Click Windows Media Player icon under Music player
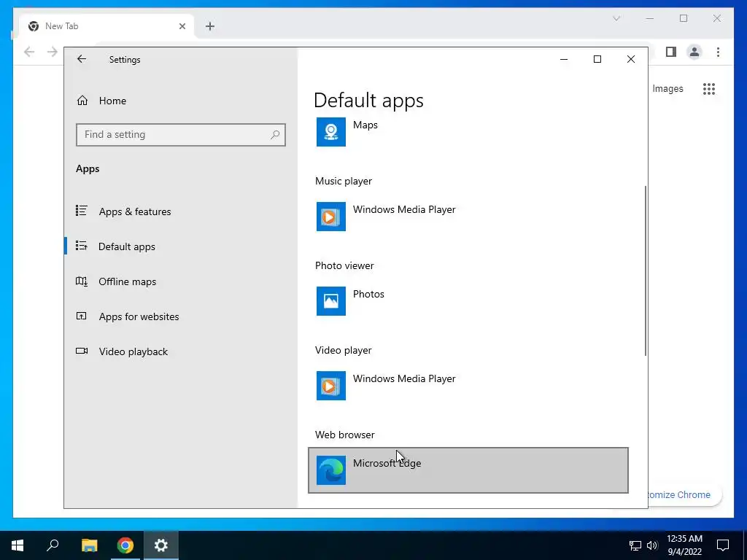The height and width of the screenshot is (560, 747). pyautogui.click(x=331, y=217)
